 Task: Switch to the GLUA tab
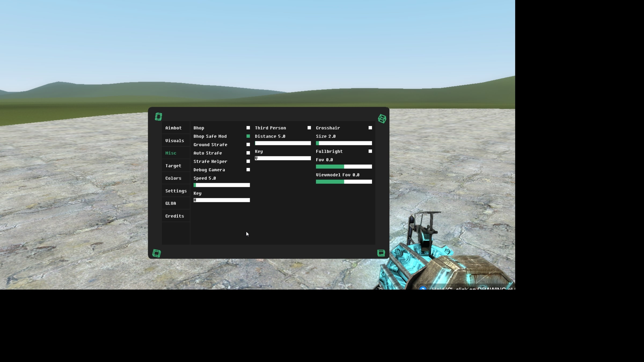[x=171, y=203]
